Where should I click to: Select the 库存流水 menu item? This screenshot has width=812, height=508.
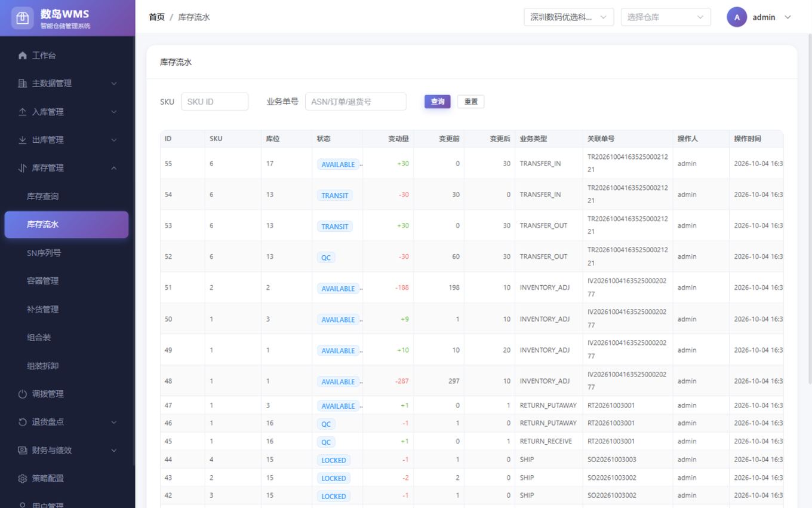66,225
